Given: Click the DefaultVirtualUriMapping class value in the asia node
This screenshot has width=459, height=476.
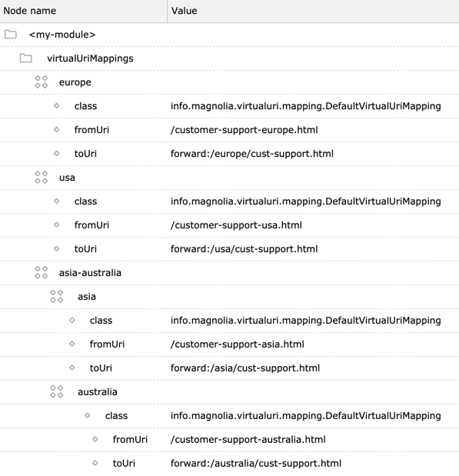Looking at the screenshot, I should point(306,321).
